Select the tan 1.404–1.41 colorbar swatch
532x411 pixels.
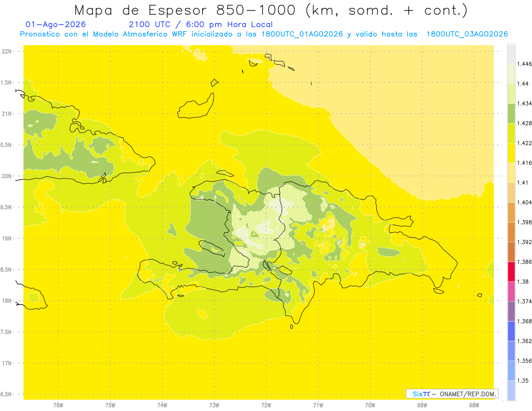pyautogui.click(x=511, y=192)
